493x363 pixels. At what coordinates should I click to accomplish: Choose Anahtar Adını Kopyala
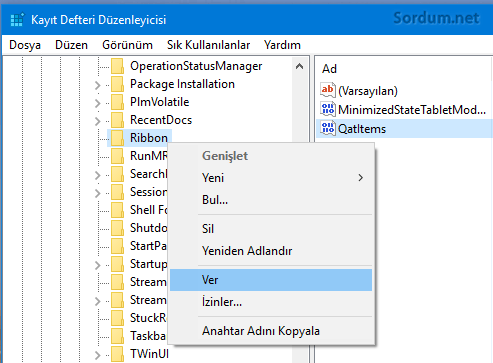pyautogui.click(x=271, y=331)
